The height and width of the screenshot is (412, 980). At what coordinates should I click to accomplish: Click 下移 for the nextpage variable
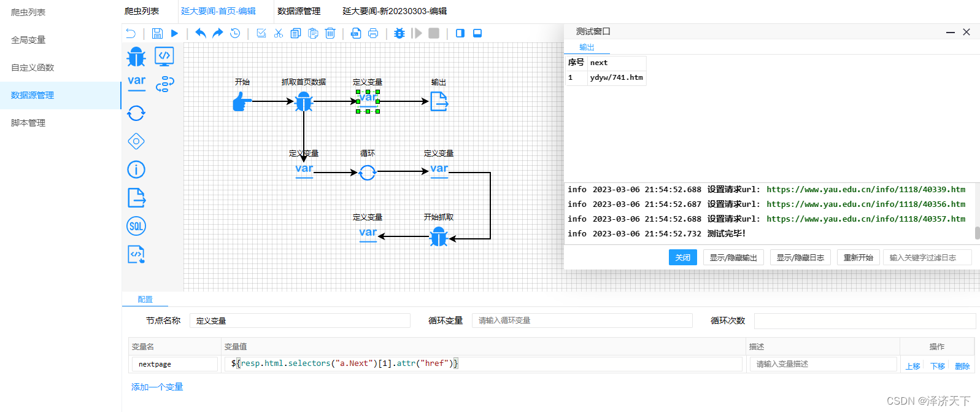[938, 366]
